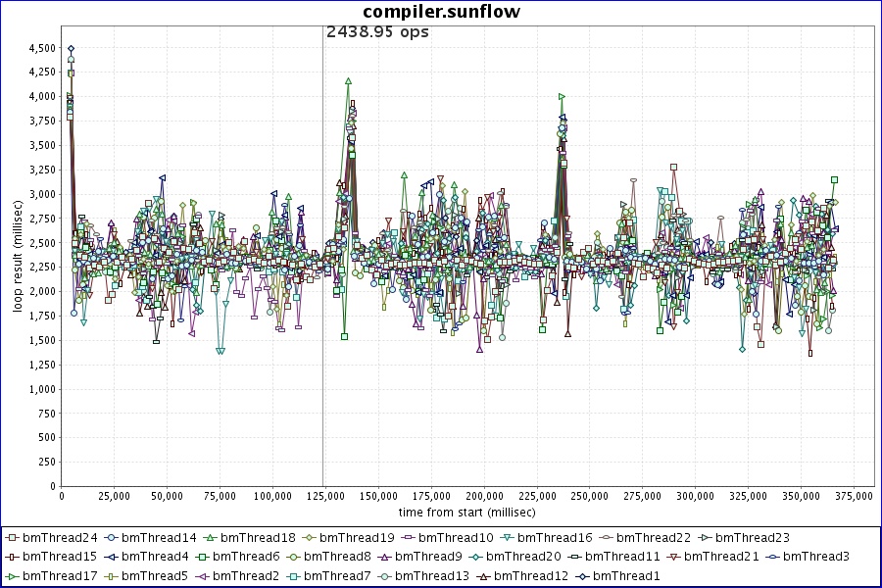This screenshot has width=882, height=588.
Task: Click the bmThread21 legend label
Action: pyautogui.click(x=721, y=557)
